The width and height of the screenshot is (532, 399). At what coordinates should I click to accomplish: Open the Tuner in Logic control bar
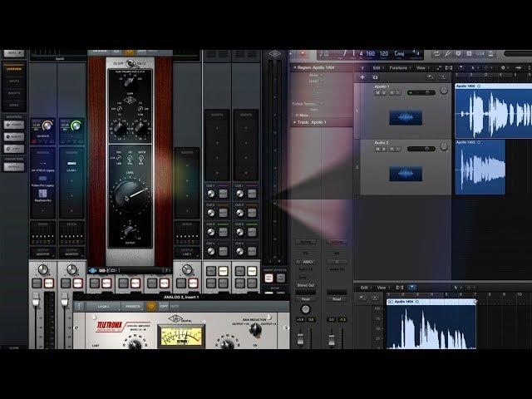[x=447, y=54]
